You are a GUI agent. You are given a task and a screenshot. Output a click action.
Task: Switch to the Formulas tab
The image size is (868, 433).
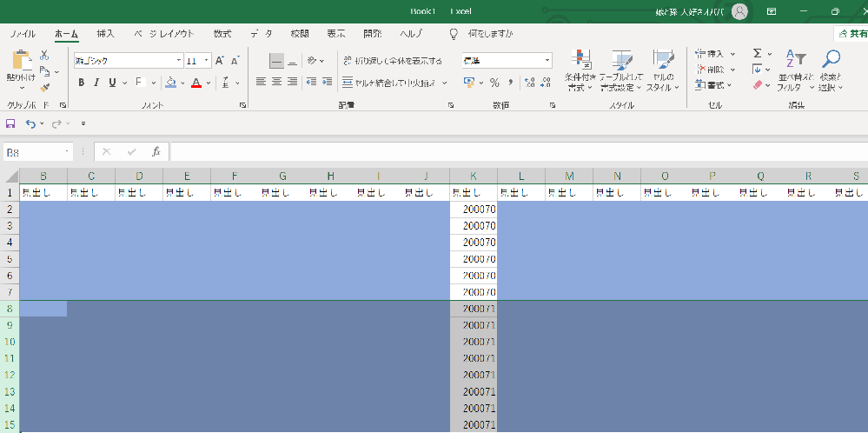222,34
